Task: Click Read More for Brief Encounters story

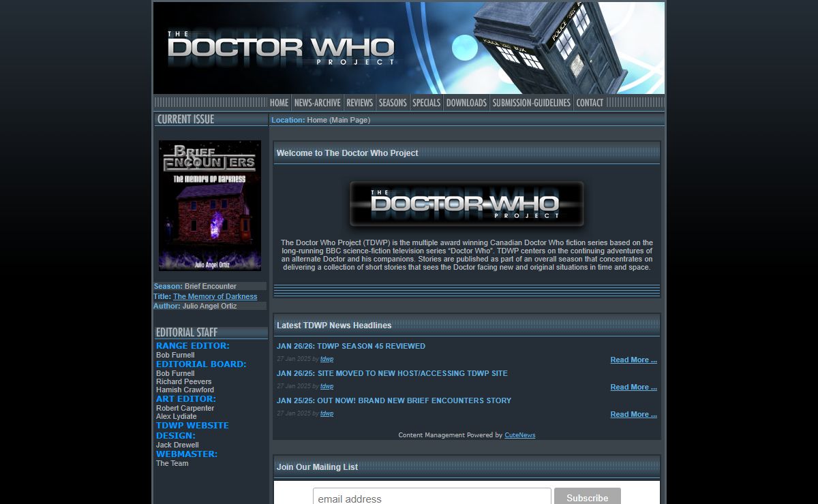Action: 634,414
